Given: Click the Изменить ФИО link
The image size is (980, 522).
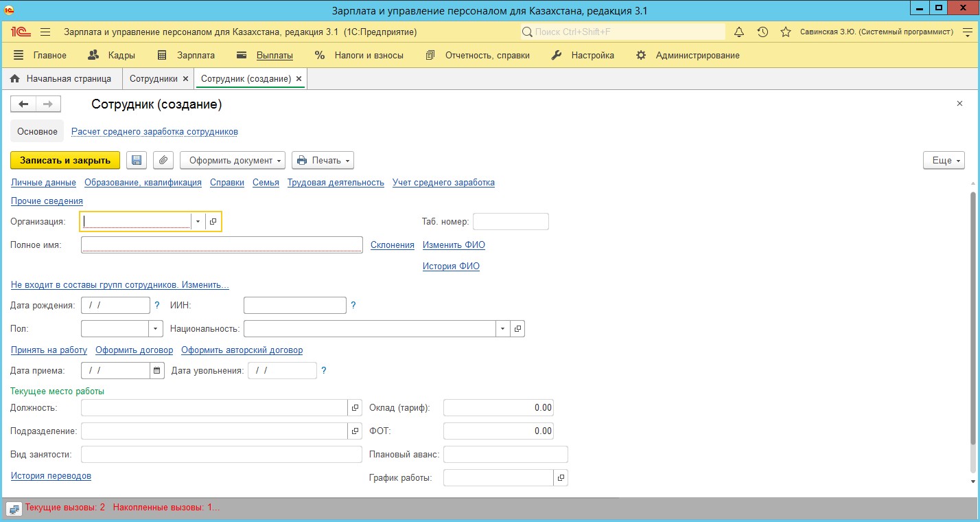Looking at the screenshot, I should pyautogui.click(x=454, y=245).
